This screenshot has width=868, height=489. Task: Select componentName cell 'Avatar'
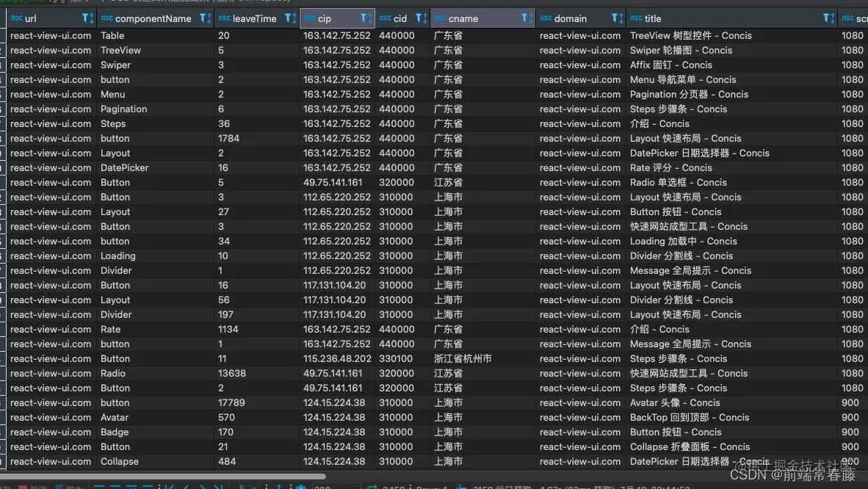click(x=156, y=417)
